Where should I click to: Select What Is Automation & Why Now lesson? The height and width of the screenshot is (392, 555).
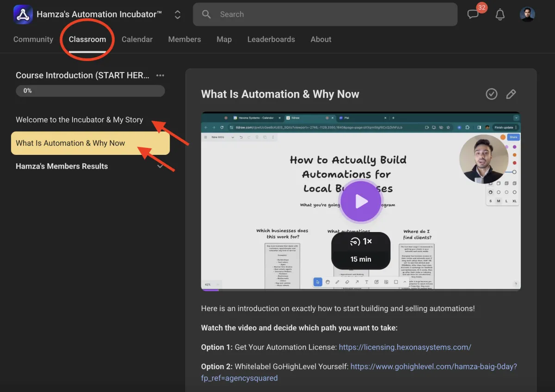point(70,143)
